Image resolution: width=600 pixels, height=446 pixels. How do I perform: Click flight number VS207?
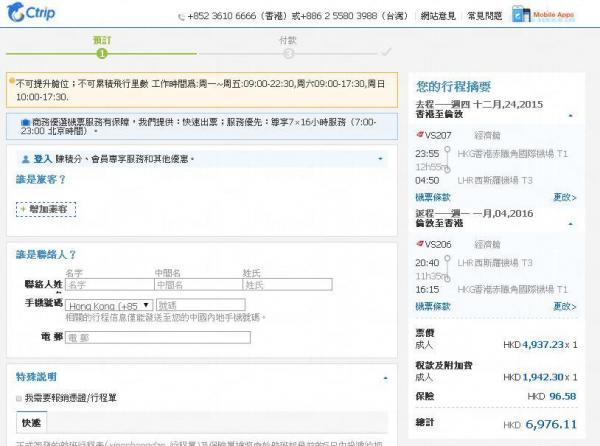coord(438,135)
